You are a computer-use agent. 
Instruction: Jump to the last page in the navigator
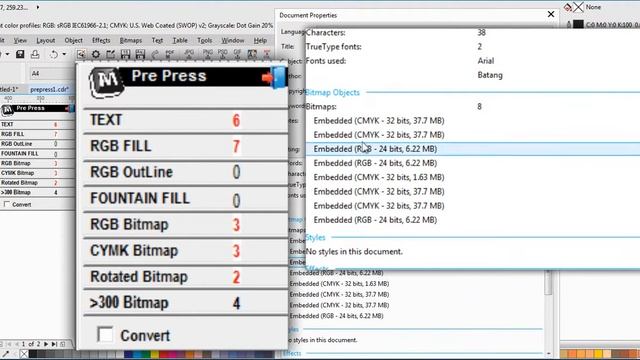click(54, 344)
